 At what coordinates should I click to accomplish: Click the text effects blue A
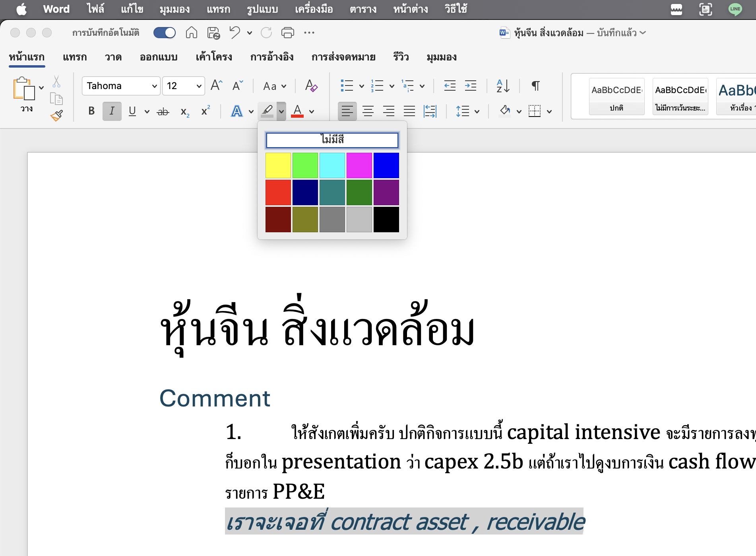pos(237,111)
